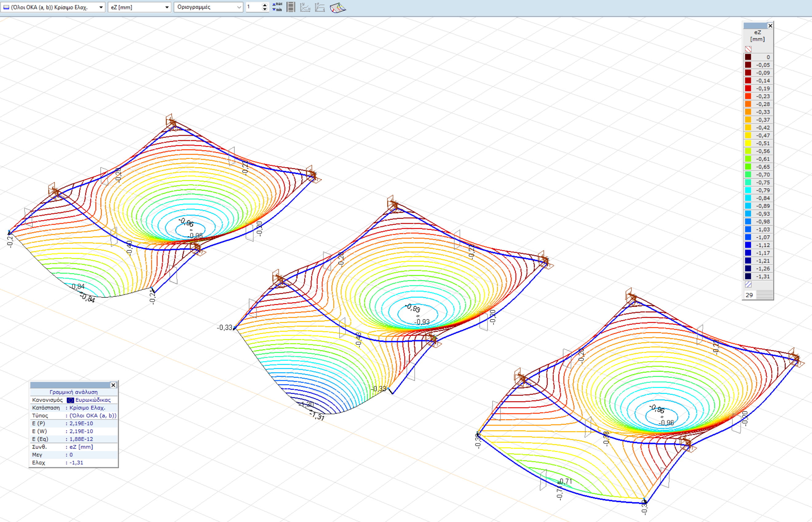
Task: Decrease the scale stepper value below 1
Action: coord(265,9)
